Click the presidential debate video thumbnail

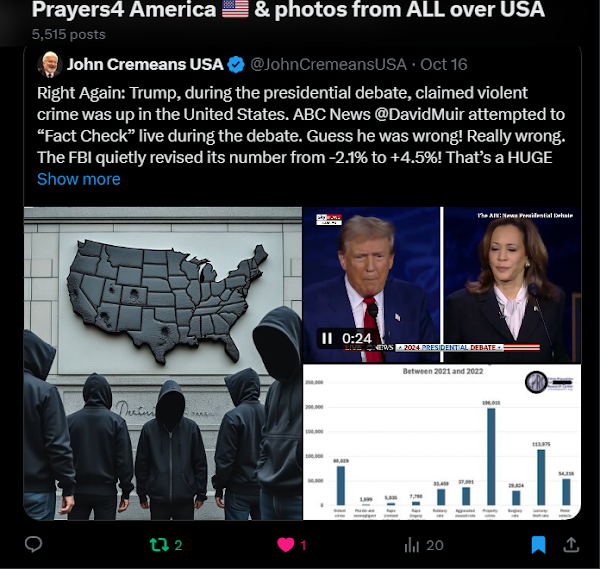pos(442,285)
